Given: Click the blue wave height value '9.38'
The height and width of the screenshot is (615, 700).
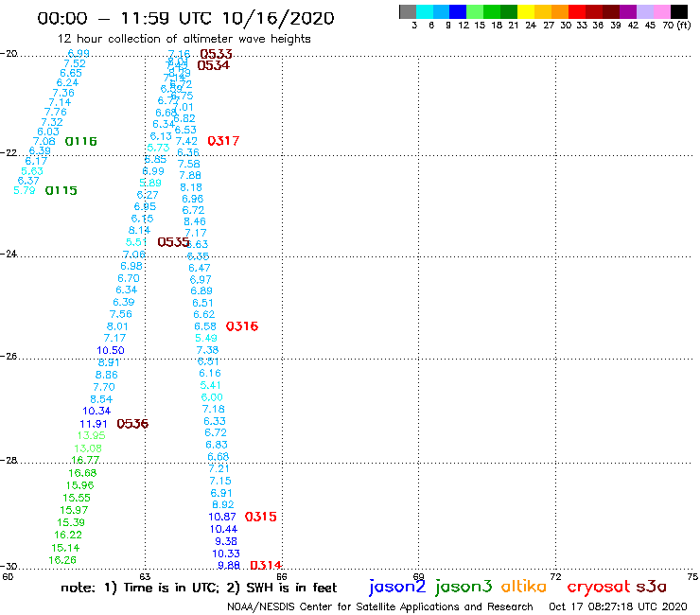Looking at the screenshot, I should click(x=226, y=541).
